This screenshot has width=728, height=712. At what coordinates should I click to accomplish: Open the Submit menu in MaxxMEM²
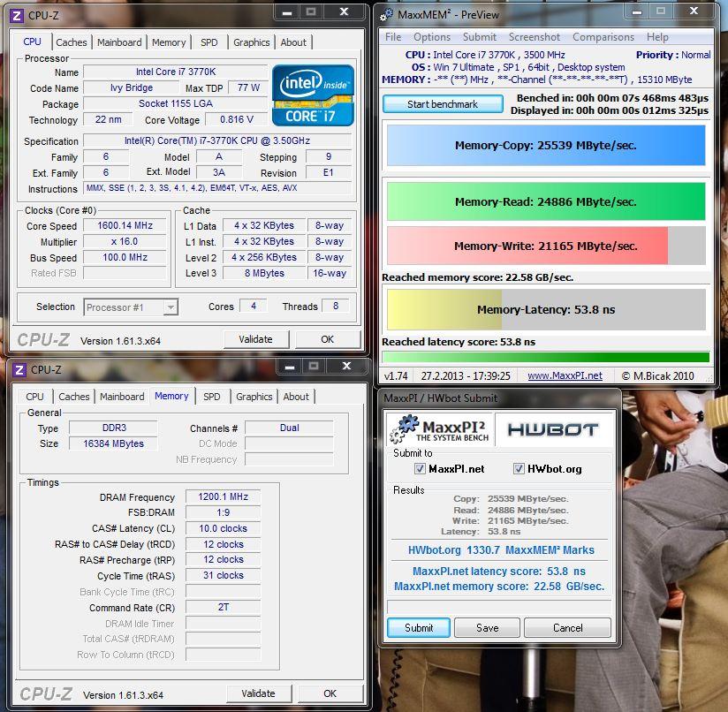(x=480, y=37)
